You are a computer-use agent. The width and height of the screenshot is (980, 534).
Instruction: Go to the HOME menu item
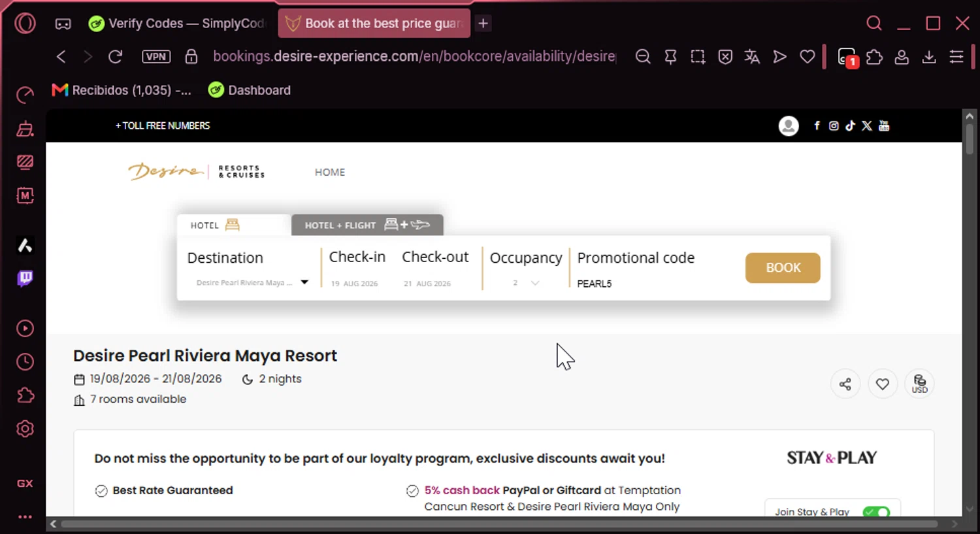click(x=330, y=172)
